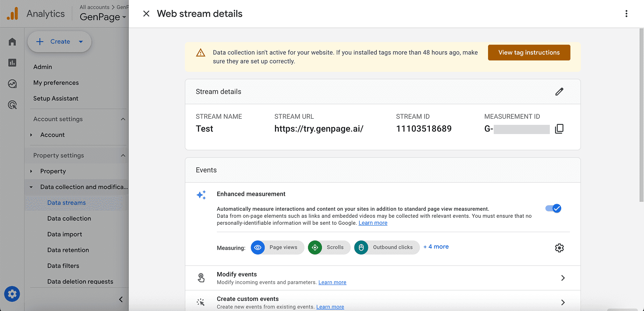Open Learn more under Enhanced measurement
The image size is (644, 311).
click(x=373, y=223)
